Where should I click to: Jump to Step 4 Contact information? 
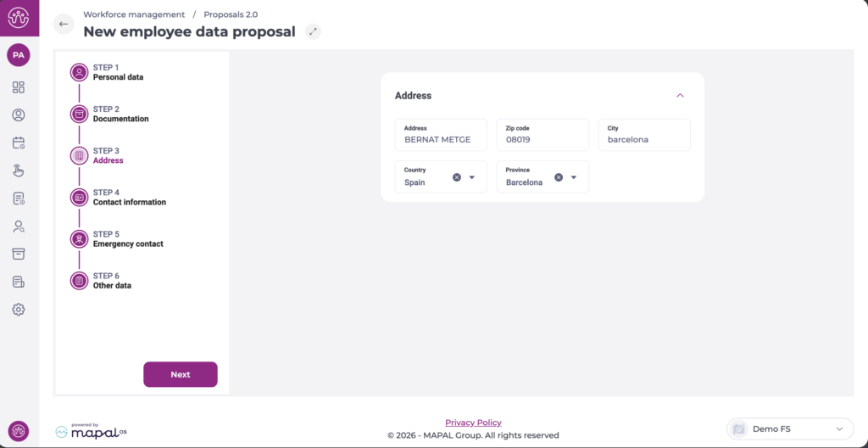click(129, 198)
